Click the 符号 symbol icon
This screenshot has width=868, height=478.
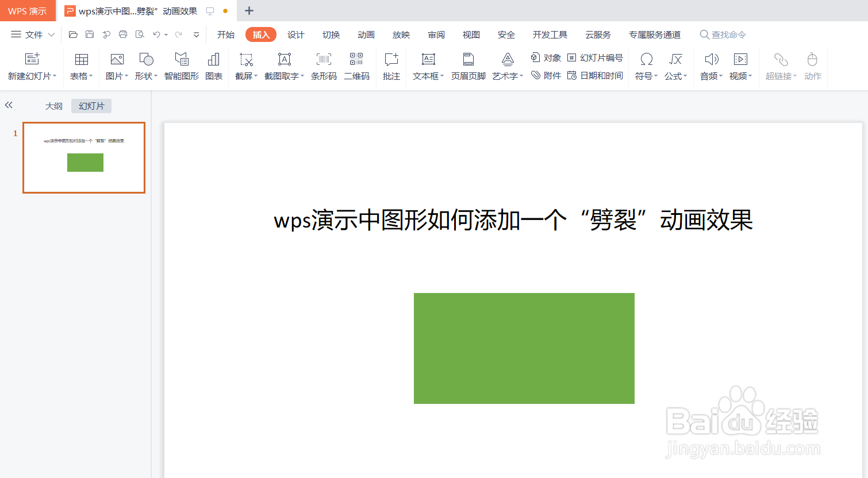(647, 59)
